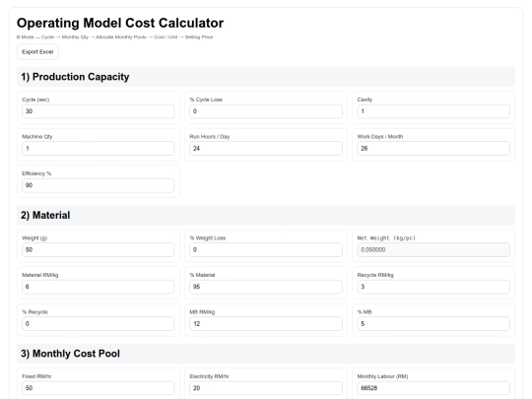
Task: Click the Operating Model Cost Calculator title
Action: (x=120, y=23)
